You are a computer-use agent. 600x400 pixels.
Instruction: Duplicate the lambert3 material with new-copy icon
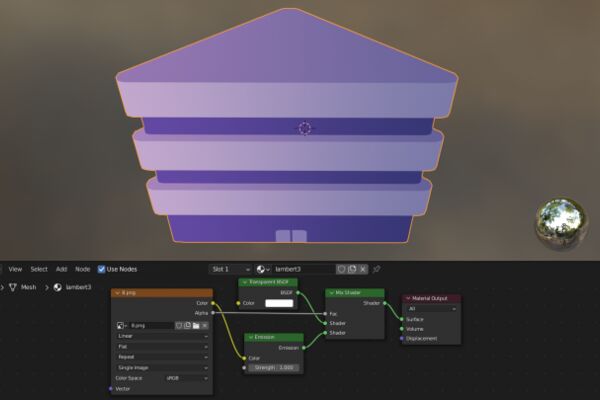(352, 269)
